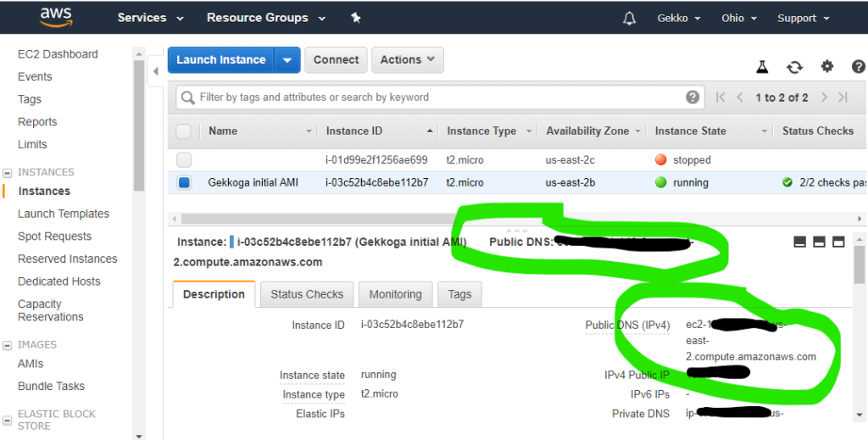Toggle the select-all instances checkbox
This screenshot has width=868, height=440.
(x=183, y=131)
